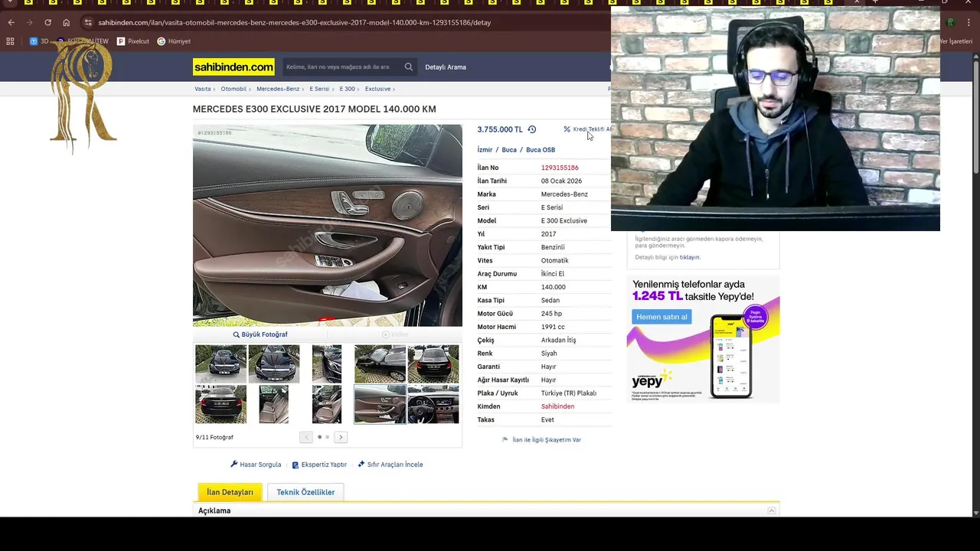Select the side view car thumbnail
Viewport: 980px width, 551px height.
point(380,364)
